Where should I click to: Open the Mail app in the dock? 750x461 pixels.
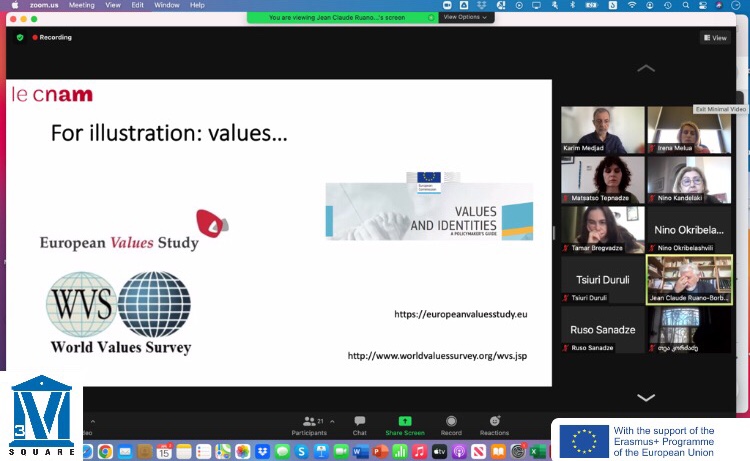tap(125, 451)
